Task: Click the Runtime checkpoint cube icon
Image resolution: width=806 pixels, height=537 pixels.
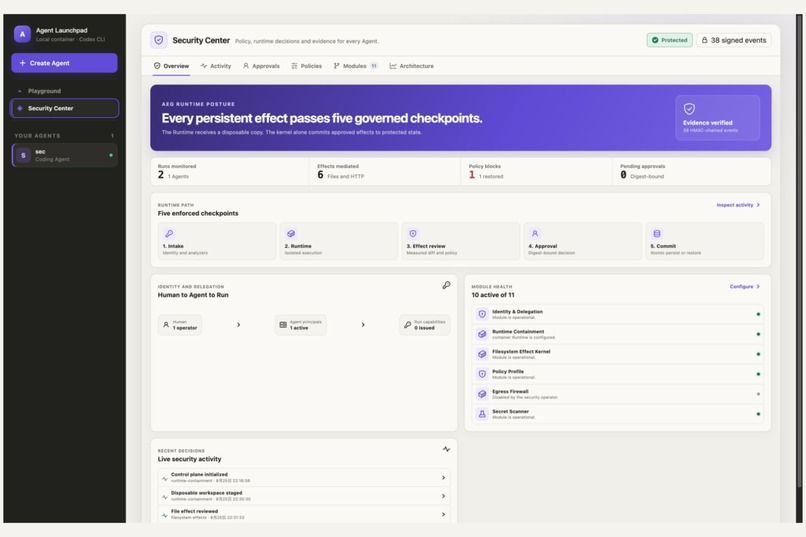Action: click(x=291, y=233)
